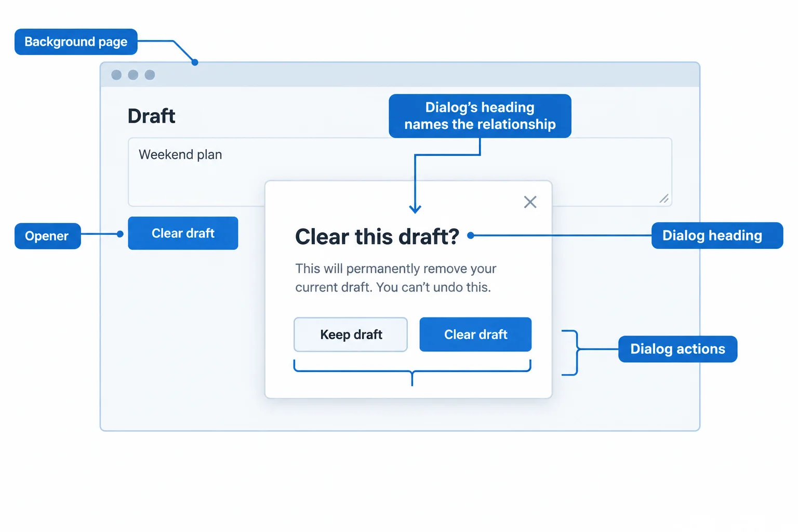798x532 pixels.
Task: Close the dialog with the X icon
Action: (x=530, y=202)
